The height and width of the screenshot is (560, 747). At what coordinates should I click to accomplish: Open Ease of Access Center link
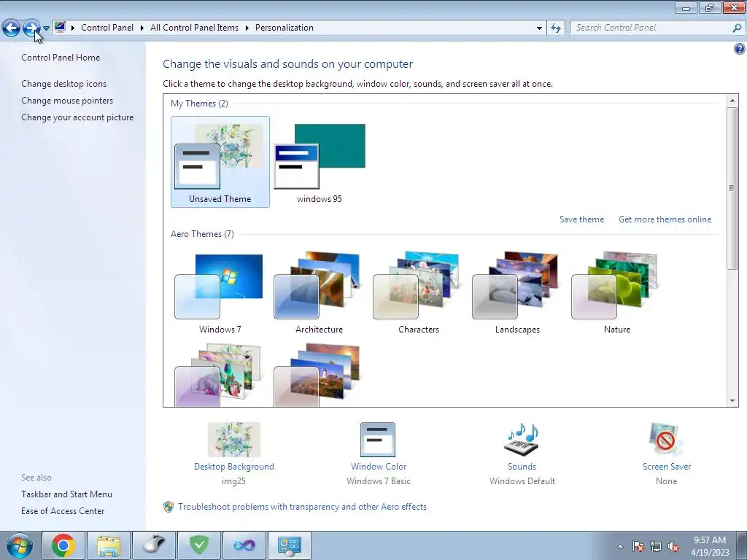pos(63,511)
